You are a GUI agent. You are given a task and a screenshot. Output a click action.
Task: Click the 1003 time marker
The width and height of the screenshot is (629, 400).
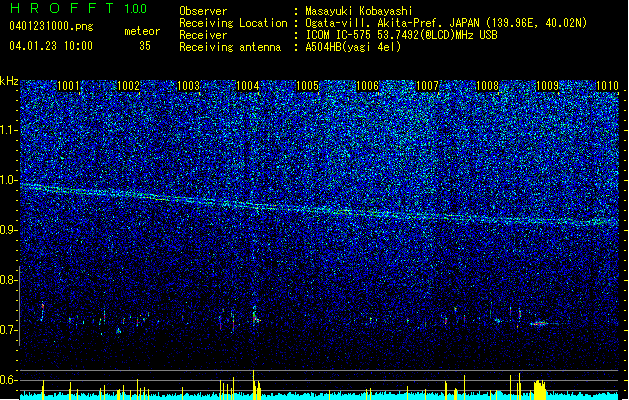[x=188, y=86]
